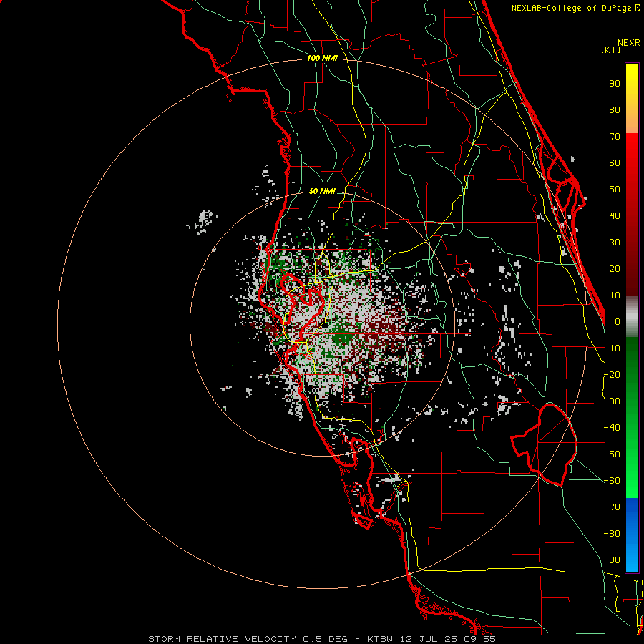The image size is (644, 644).
Task: Click the -20 knot scale label
Action: pyautogui.click(x=612, y=375)
